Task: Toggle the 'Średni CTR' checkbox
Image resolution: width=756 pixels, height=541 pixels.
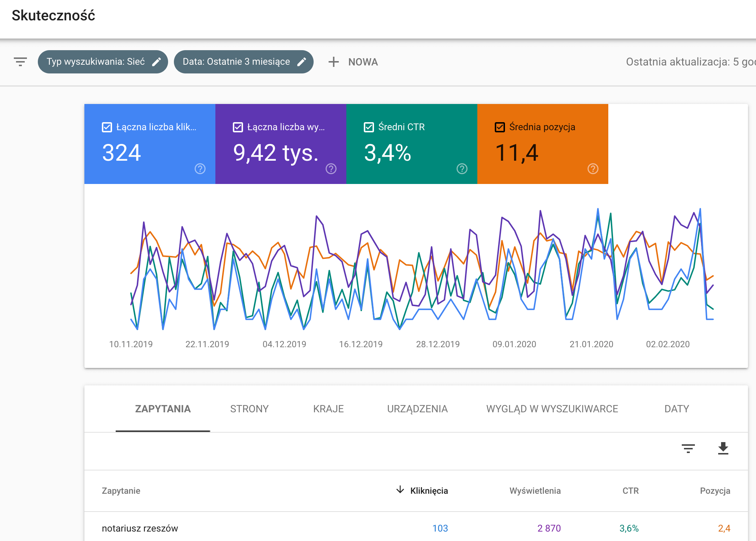Action: point(369,127)
